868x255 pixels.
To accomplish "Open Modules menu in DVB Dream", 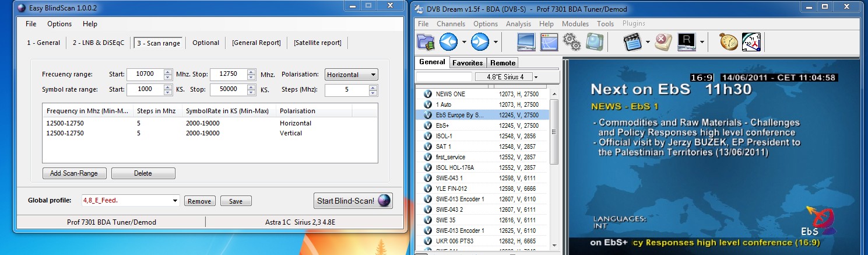I will click(575, 24).
